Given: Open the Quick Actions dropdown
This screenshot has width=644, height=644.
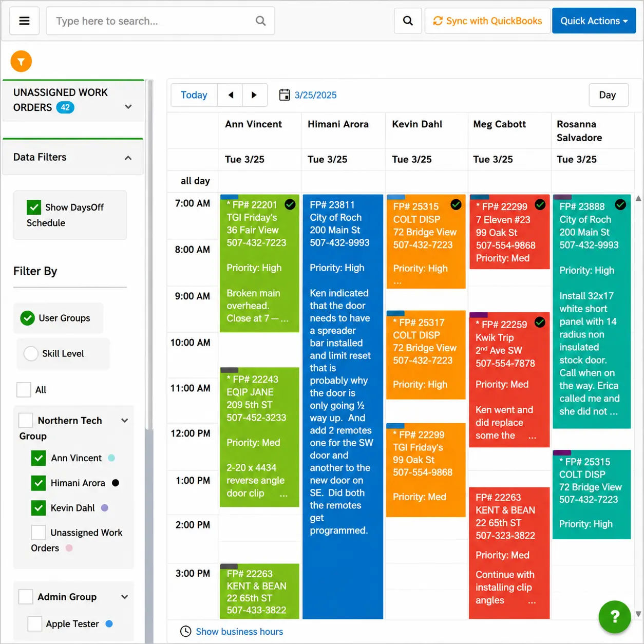Looking at the screenshot, I should tap(594, 21).
